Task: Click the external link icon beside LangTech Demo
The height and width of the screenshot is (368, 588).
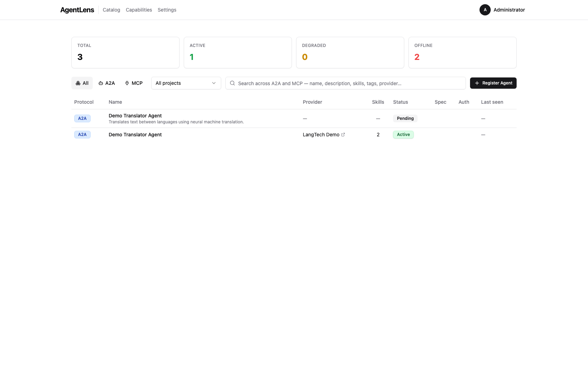Action: click(343, 134)
